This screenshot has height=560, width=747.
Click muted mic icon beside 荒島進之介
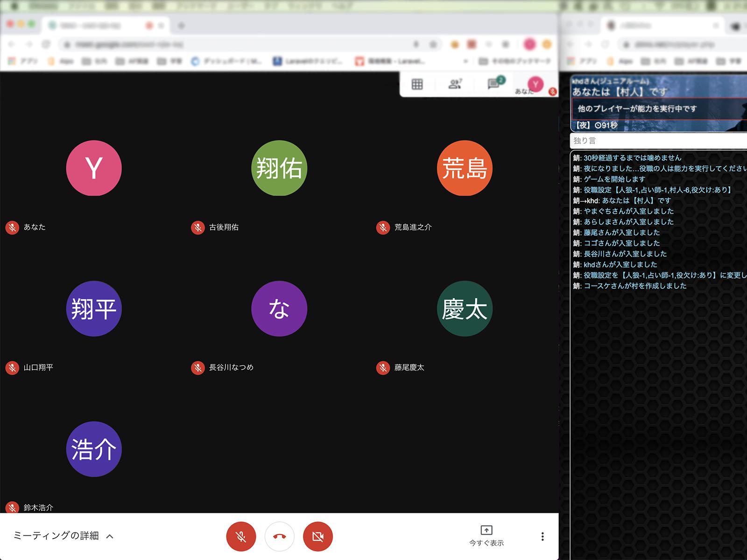coord(383,227)
